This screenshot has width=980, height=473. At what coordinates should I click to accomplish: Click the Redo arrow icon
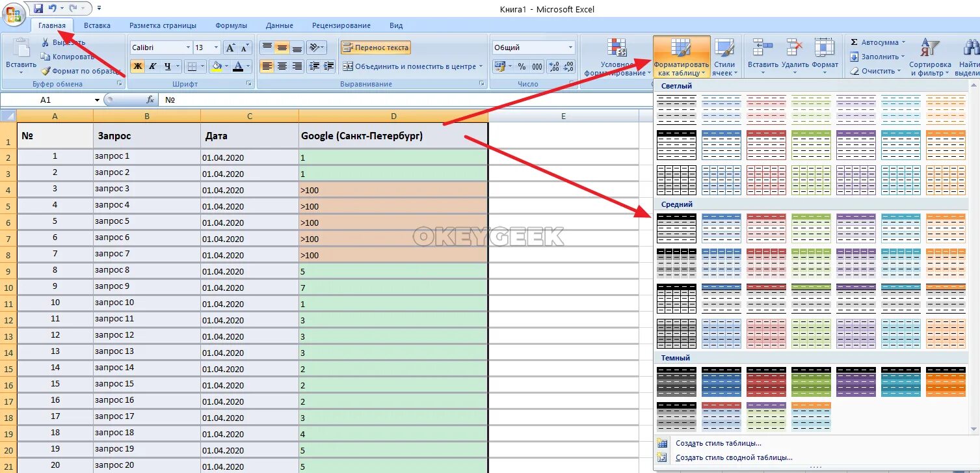[73, 8]
